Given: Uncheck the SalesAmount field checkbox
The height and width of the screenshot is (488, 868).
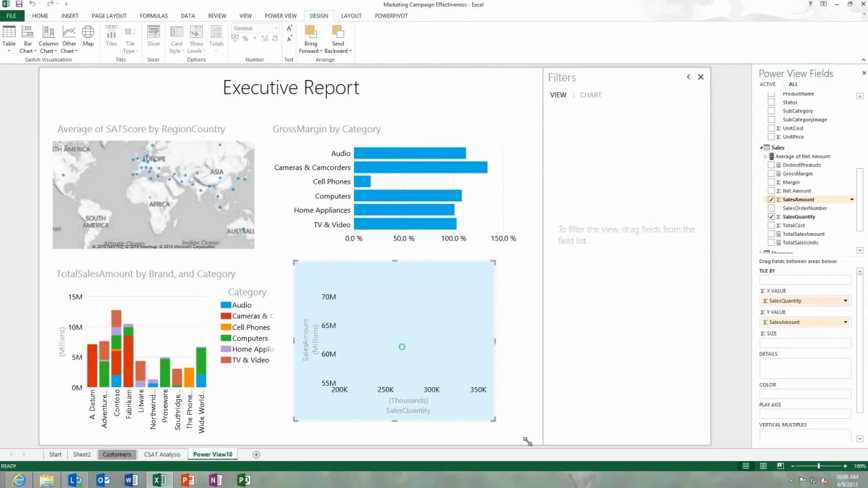Looking at the screenshot, I should coord(771,199).
